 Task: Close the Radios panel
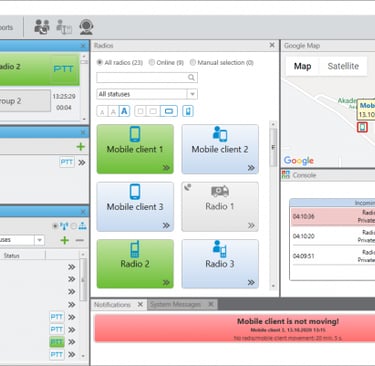[x=272, y=45]
